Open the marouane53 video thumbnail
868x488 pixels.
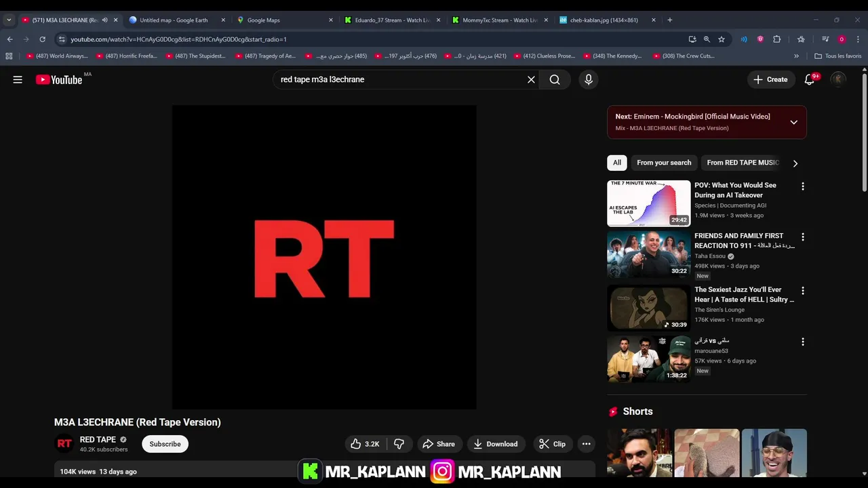[648, 359]
